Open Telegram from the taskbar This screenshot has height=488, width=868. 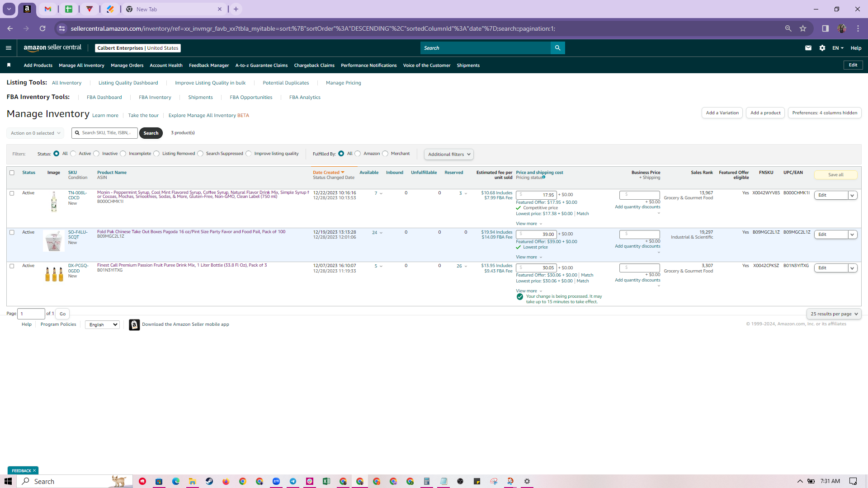pos(293,481)
